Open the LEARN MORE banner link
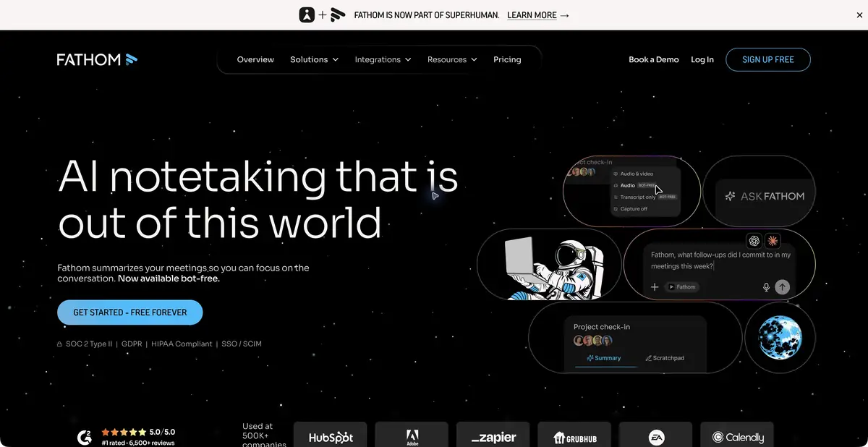The width and height of the screenshot is (868, 447). coord(538,15)
